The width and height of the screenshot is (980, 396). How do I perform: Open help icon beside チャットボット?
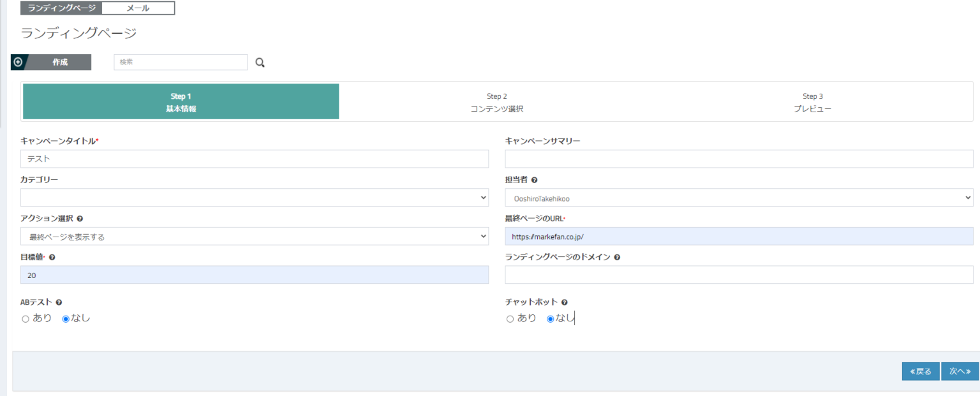tap(565, 302)
